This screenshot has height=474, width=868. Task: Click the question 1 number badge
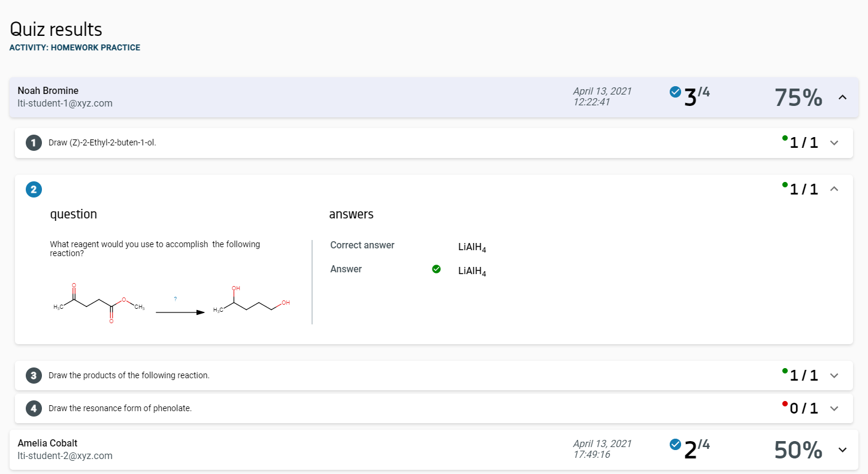(x=34, y=143)
